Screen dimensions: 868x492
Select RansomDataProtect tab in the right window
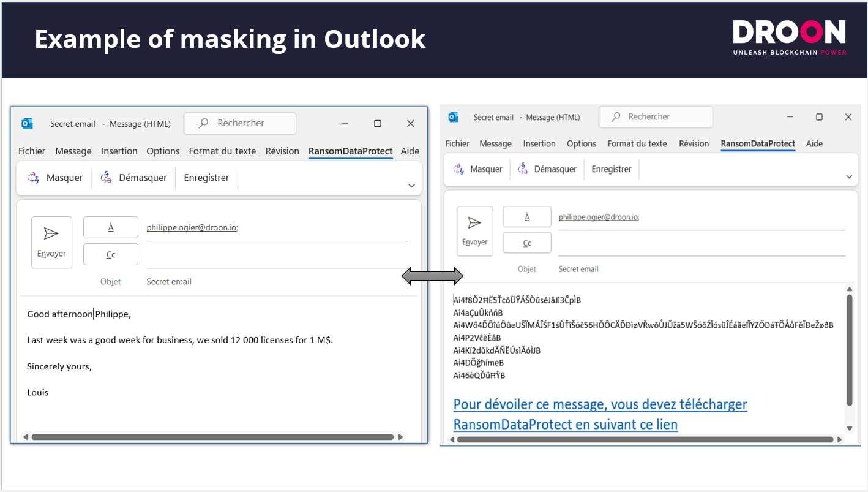pyautogui.click(x=758, y=144)
